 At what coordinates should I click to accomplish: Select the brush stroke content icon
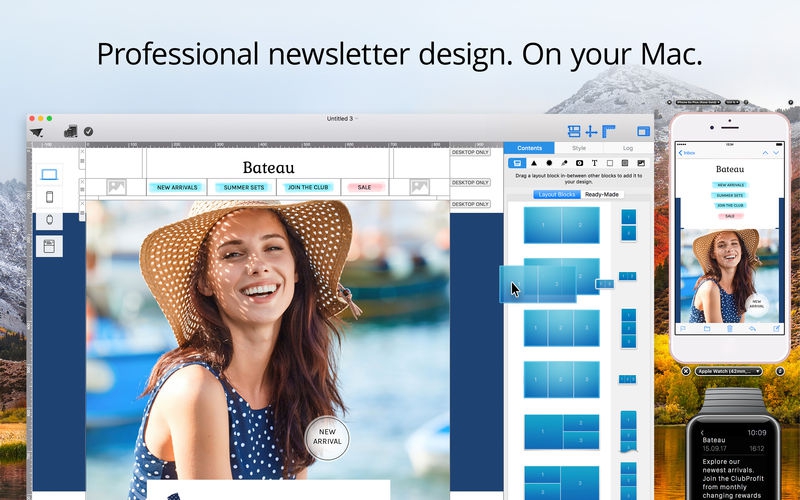pyautogui.click(x=564, y=163)
